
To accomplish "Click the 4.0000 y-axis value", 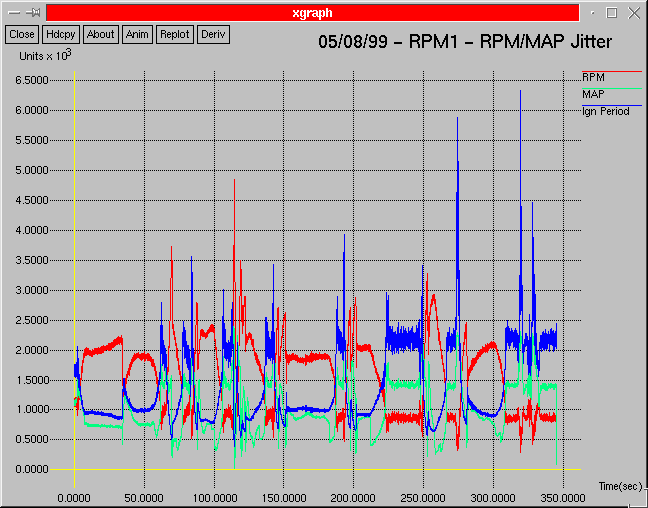I will (32, 230).
